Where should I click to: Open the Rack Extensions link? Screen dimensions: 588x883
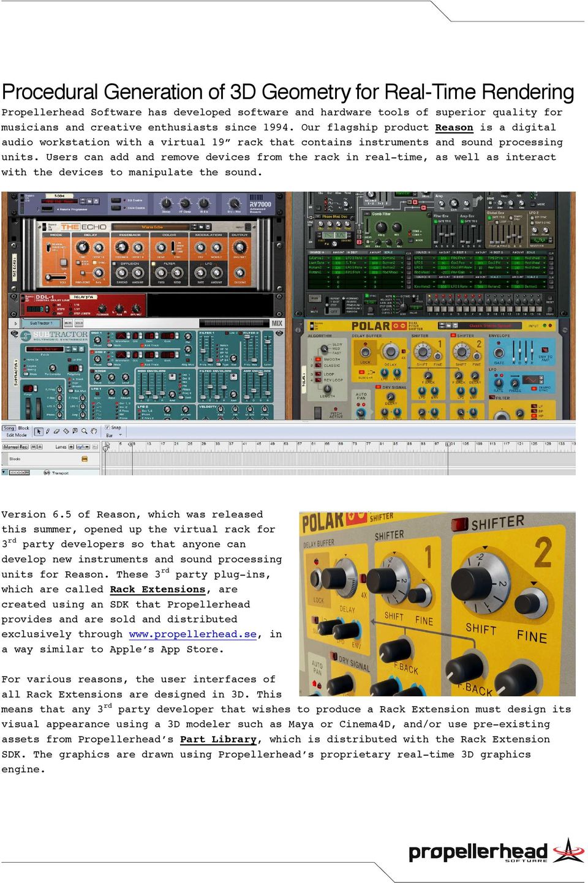[x=157, y=589]
